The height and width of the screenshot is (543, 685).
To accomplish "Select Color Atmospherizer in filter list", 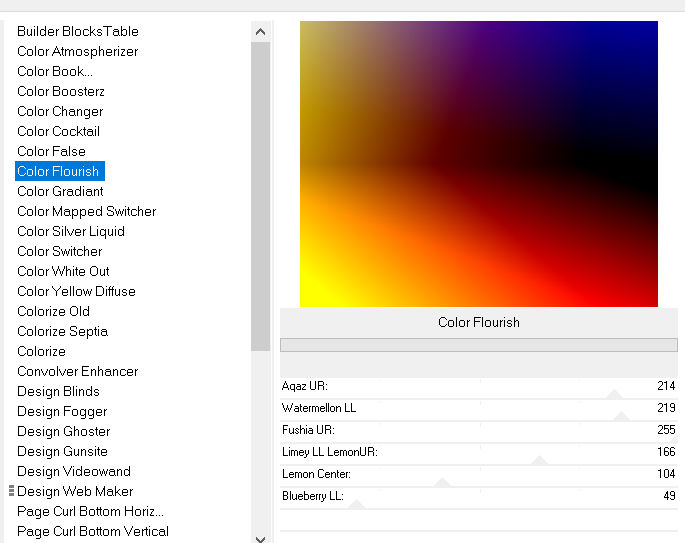I will click(77, 51).
